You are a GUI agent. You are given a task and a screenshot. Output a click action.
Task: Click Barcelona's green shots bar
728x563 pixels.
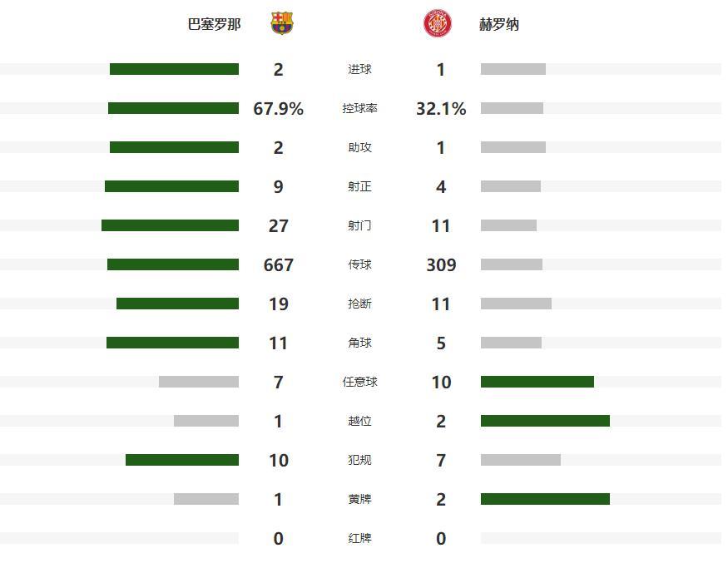point(170,225)
